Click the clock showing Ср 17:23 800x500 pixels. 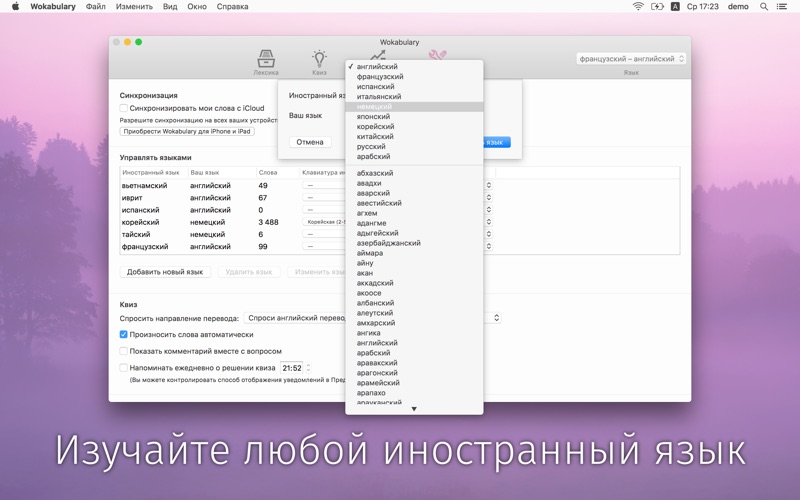pyautogui.click(x=703, y=7)
